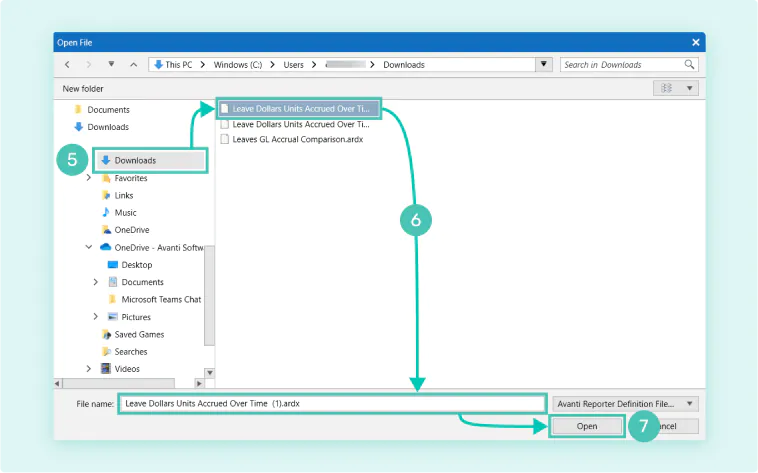The image size is (758, 473).
Task: Click the Saved Games icon
Action: coord(106,334)
